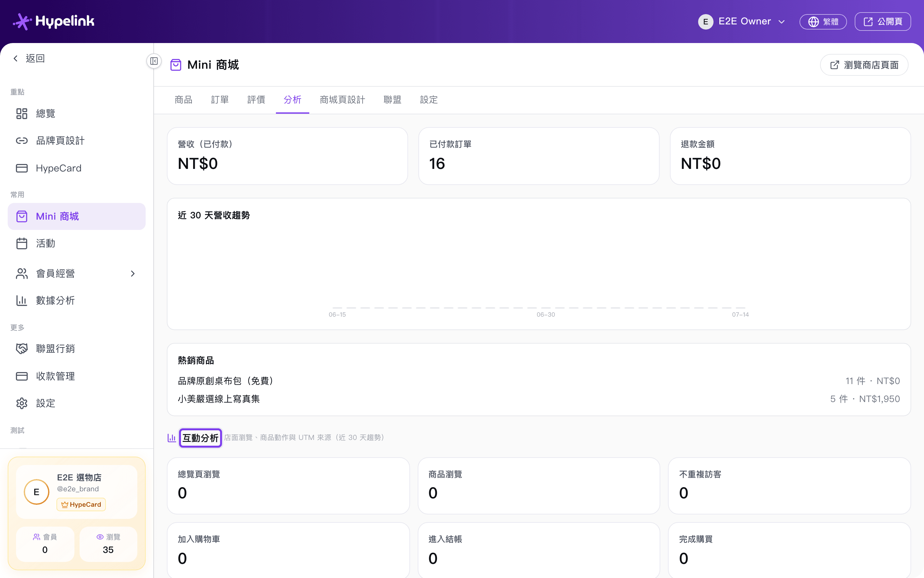Click the 進入結帳 stat card
This screenshot has width=924, height=578.
(x=539, y=550)
